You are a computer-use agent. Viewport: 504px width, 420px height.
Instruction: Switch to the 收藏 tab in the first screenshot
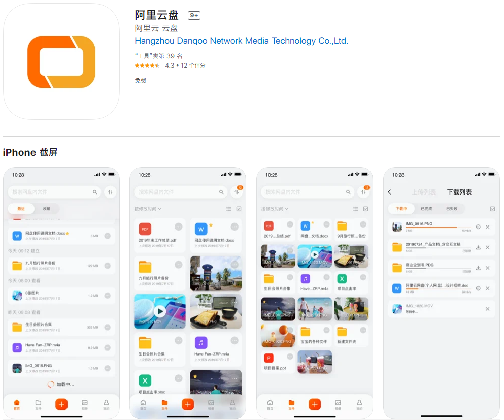(x=46, y=209)
